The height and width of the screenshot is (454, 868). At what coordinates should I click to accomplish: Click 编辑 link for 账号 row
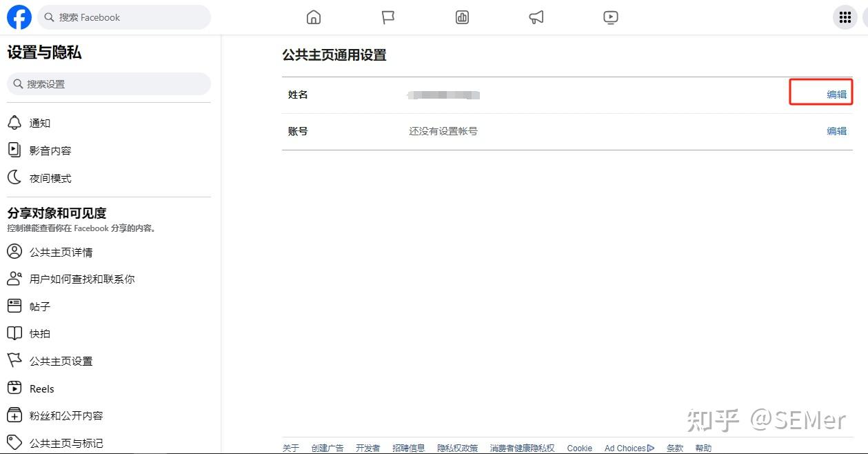pos(836,130)
